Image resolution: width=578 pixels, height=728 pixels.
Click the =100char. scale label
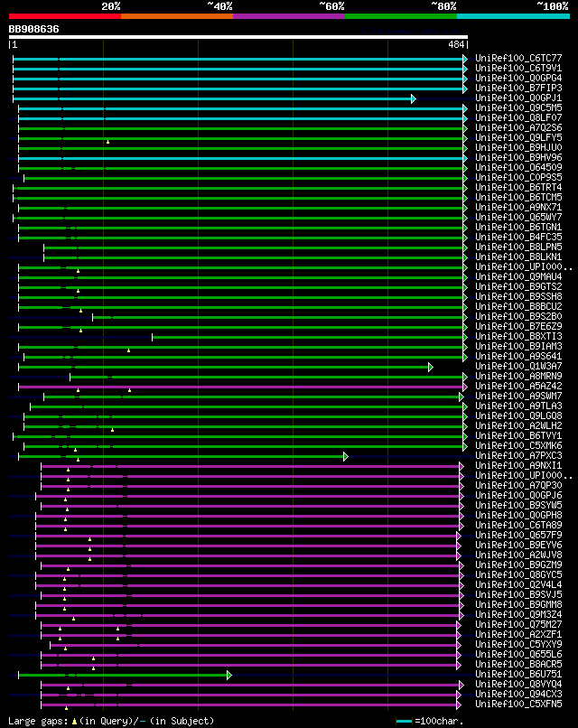pyautogui.click(x=439, y=721)
